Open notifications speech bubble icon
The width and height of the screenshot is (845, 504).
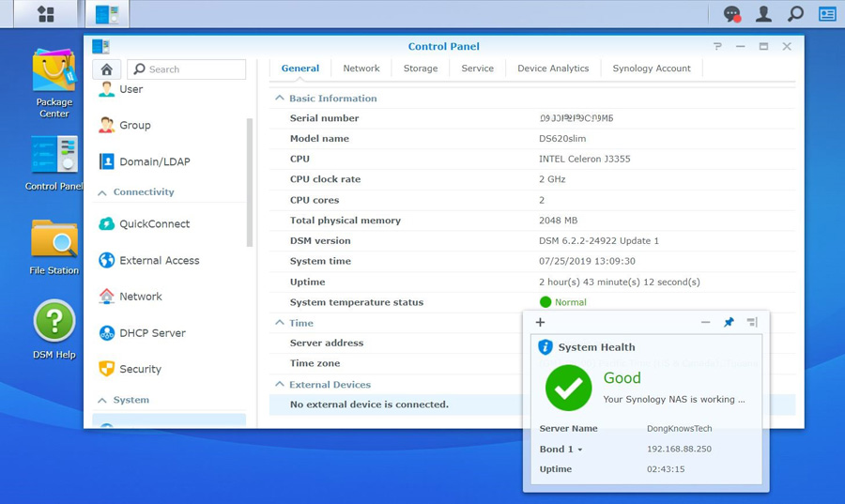[731, 14]
